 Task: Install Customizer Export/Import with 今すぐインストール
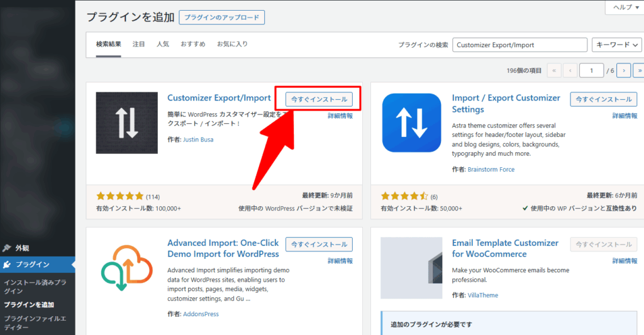click(x=319, y=99)
